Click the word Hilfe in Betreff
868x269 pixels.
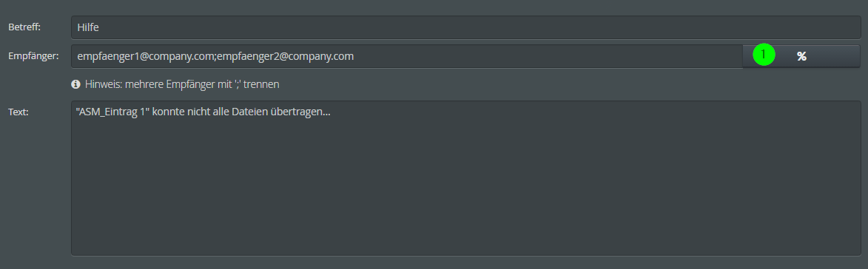point(88,27)
